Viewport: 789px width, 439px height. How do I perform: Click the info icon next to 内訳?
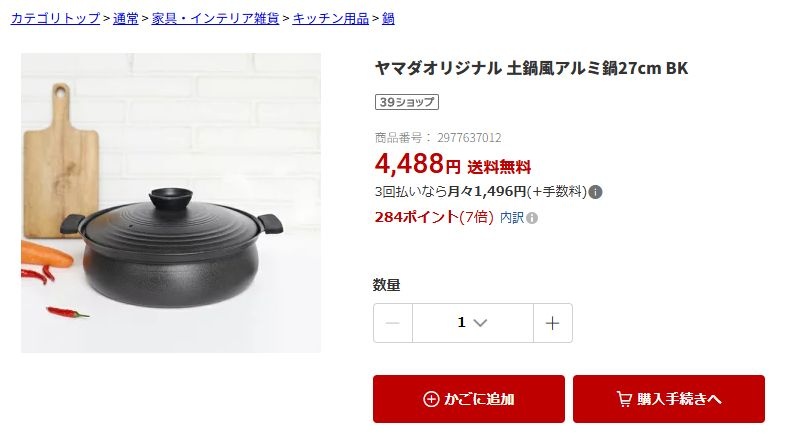532,218
